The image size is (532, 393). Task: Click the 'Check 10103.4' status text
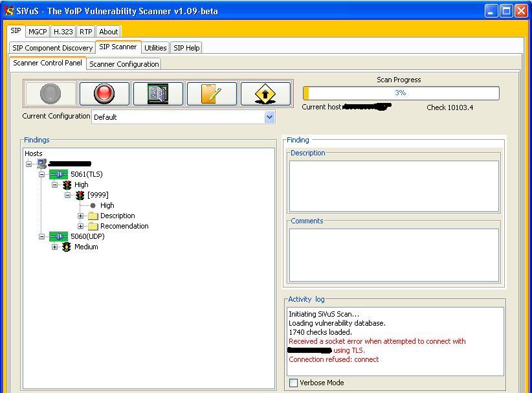tap(450, 107)
